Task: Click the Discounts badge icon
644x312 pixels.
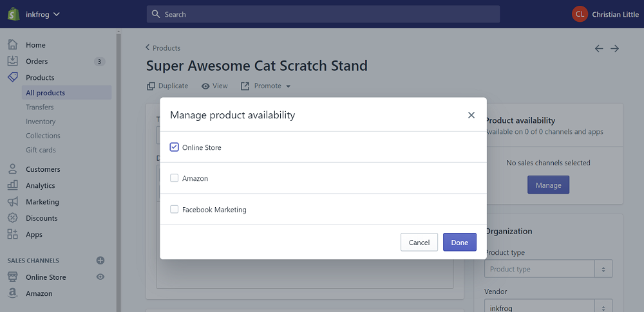Action: (12, 218)
